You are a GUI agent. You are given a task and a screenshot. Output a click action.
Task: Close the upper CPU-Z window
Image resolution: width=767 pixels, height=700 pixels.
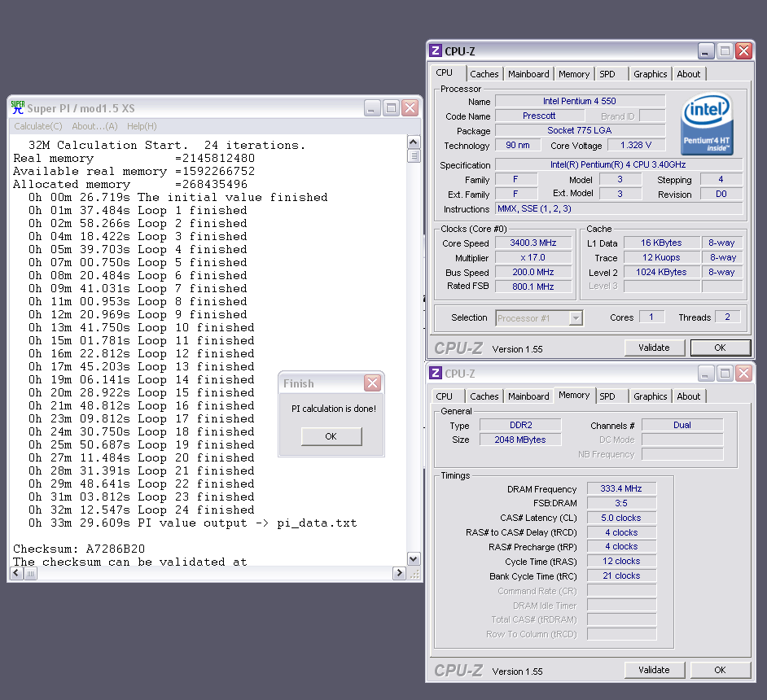(744, 50)
